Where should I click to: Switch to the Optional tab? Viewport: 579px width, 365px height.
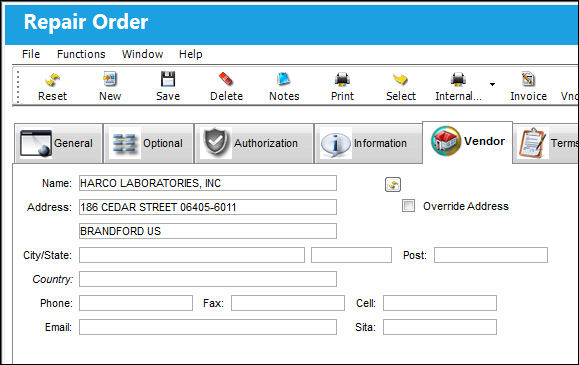click(149, 143)
